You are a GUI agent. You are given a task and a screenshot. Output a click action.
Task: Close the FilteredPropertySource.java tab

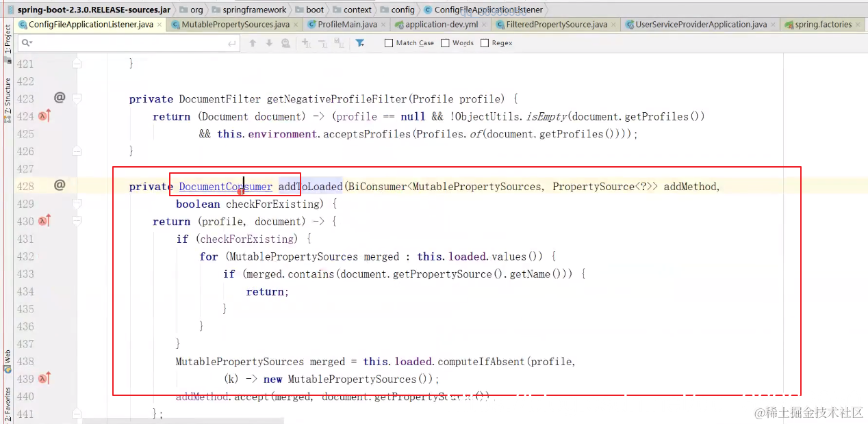(x=614, y=25)
